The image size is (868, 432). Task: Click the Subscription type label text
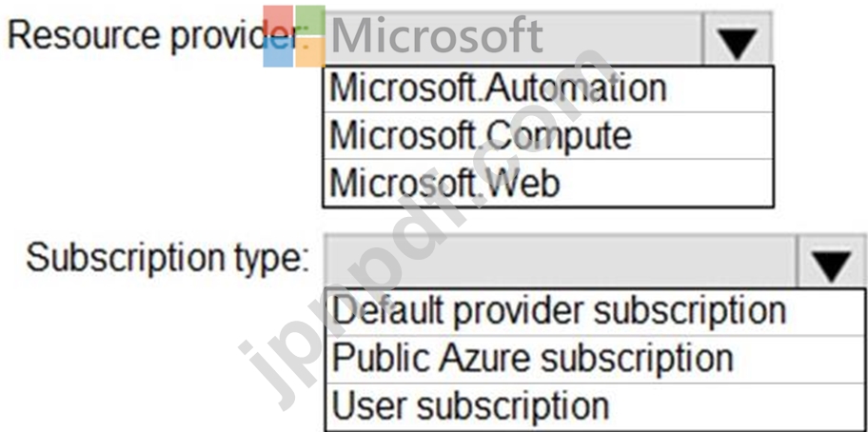168,259
